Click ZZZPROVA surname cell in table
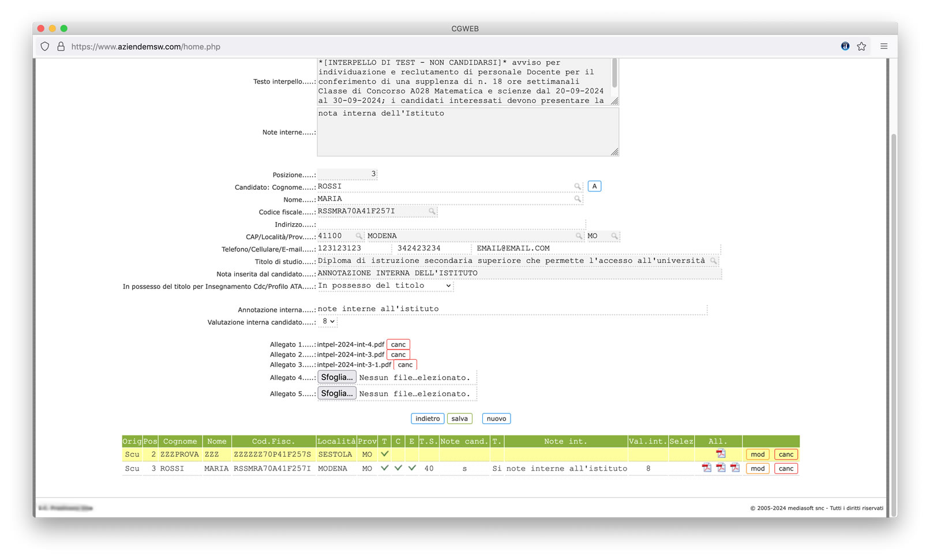Screen dimensions: 930x560 point(179,454)
